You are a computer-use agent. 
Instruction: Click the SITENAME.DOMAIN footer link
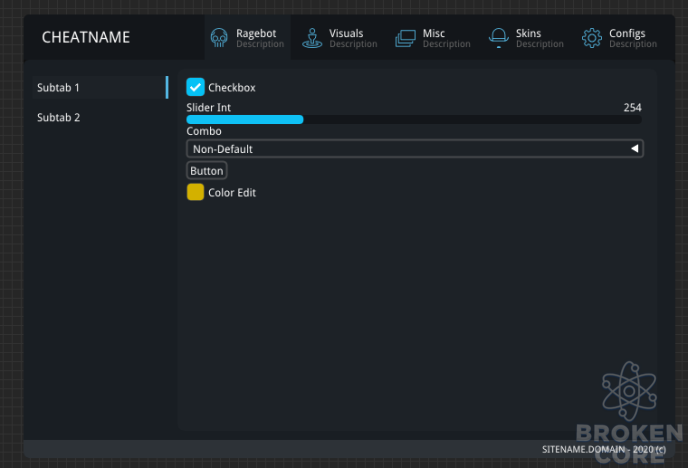(x=604, y=450)
